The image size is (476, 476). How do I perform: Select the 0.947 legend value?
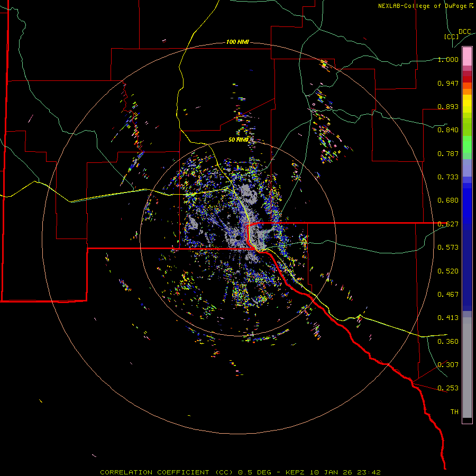(x=448, y=83)
